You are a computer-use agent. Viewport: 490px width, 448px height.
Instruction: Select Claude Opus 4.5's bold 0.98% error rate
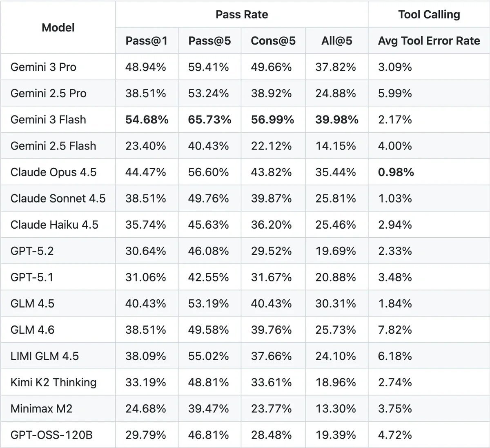396,172
